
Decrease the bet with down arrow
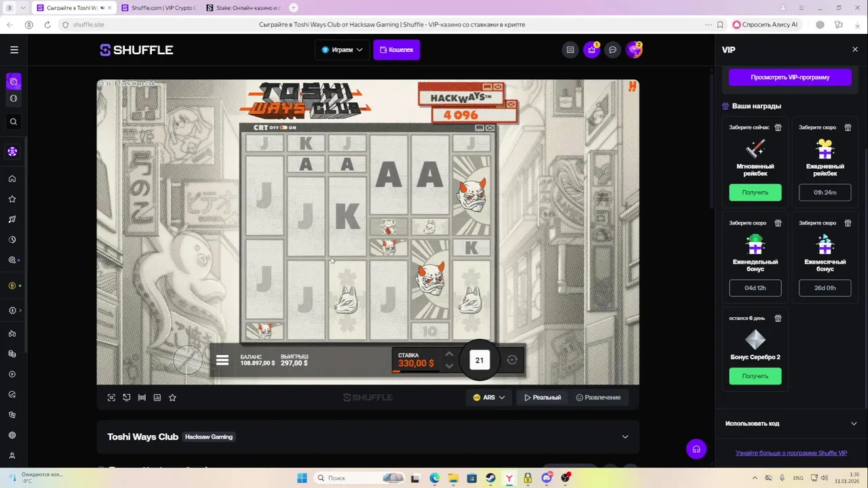click(x=449, y=366)
